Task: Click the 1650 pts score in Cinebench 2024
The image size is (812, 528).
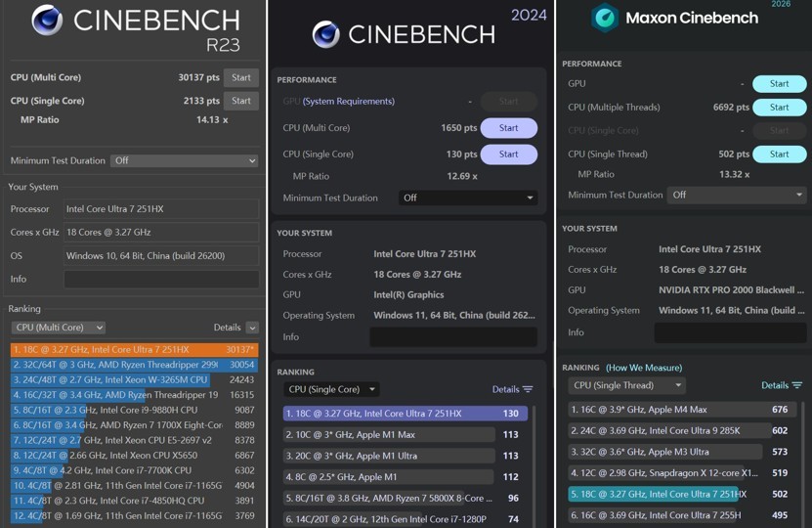Action: pos(459,128)
